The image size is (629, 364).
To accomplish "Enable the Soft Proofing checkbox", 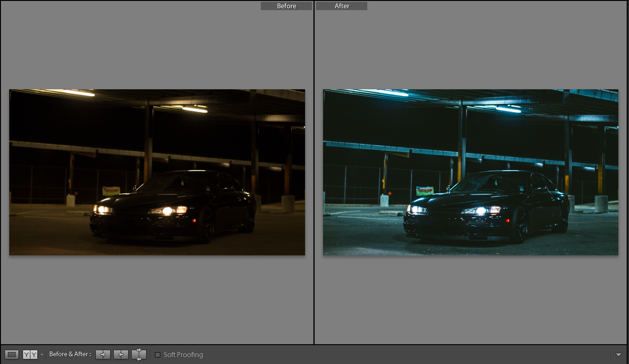I will (x=158, y=355).
